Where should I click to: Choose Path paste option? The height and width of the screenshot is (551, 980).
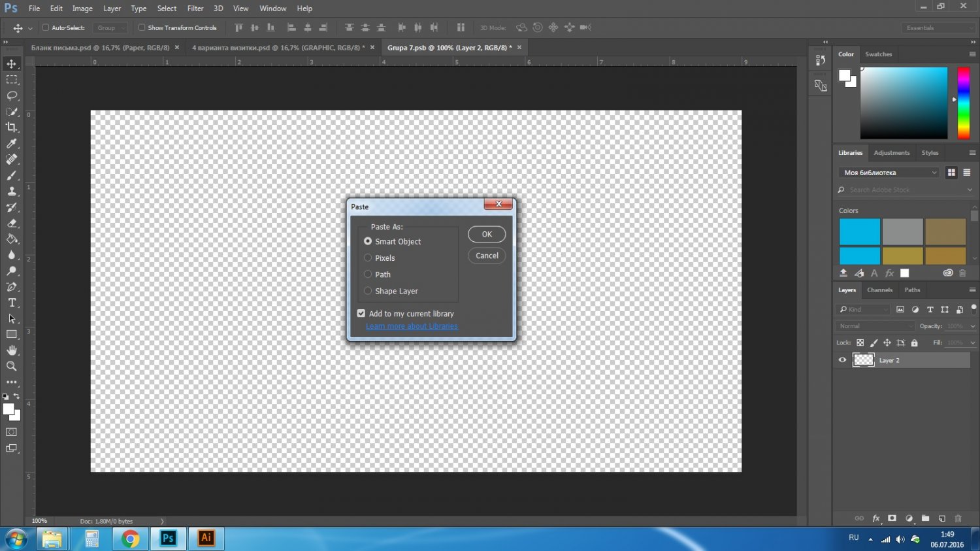pyautogui.click(x=378, y=275)
